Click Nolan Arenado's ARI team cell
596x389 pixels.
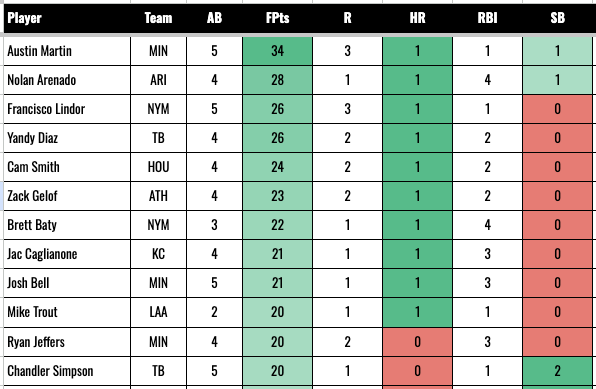coord(158,80)
